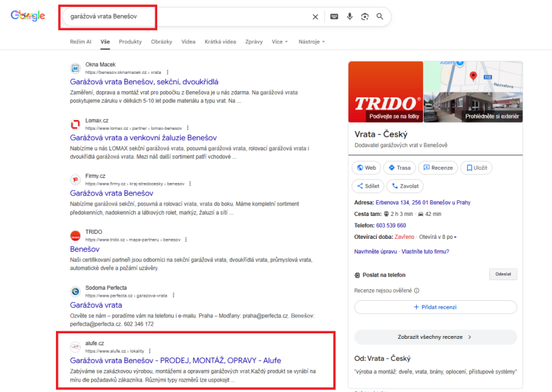Start voice search with microphone icon
The width and height of the screenshot is (552, 392).
[350, 17]
